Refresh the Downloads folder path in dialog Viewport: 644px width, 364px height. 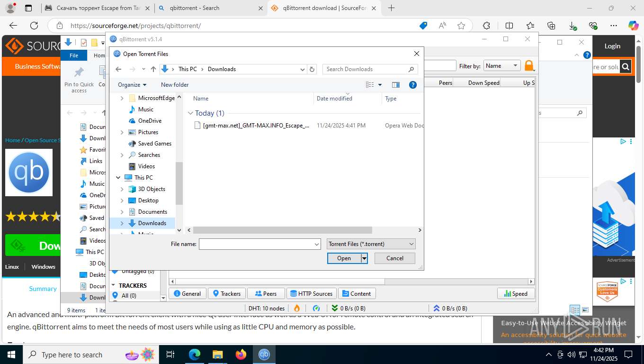[312, 69]
